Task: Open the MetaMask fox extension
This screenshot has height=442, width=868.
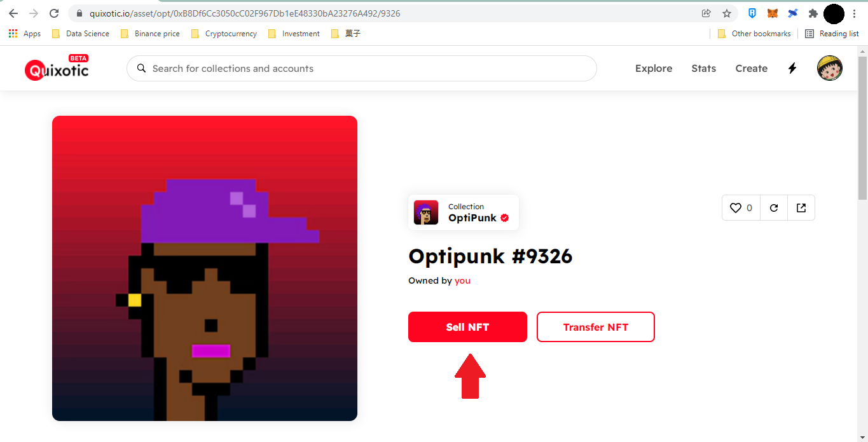Action: (x=773, y=13)
